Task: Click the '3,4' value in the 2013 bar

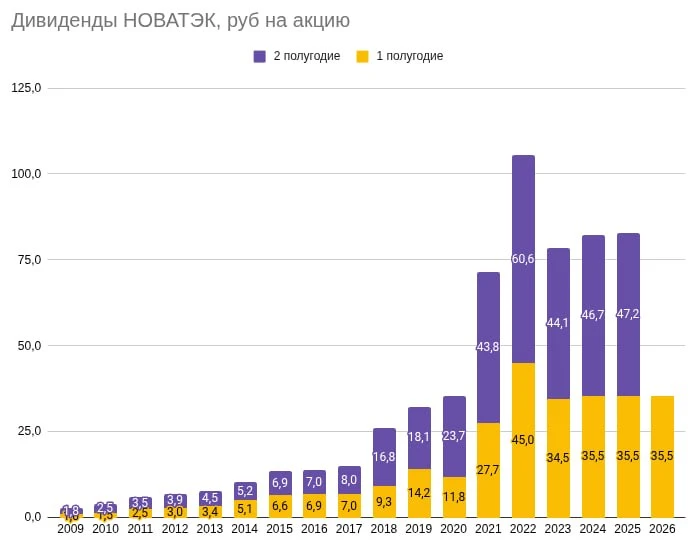Action: pyautogui.click(x=210, y=511)
